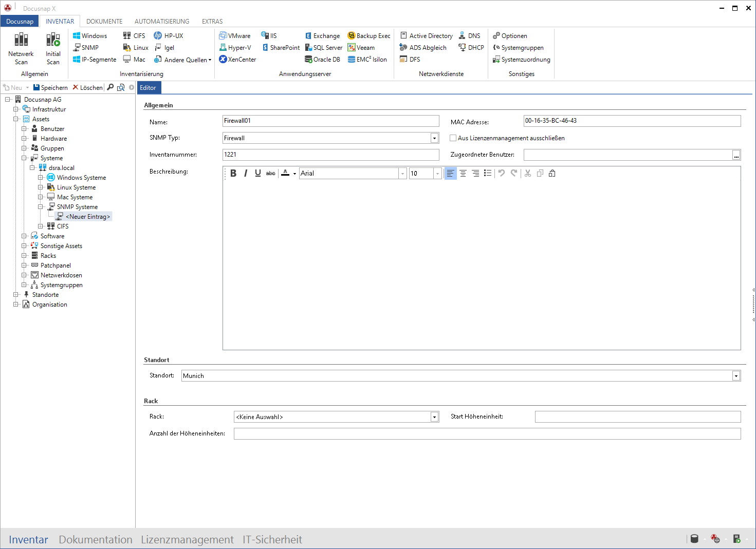Browse for Zugeordneter Benutzer
The width and height of the screenshot is (756, 549).
click(736, 155)
